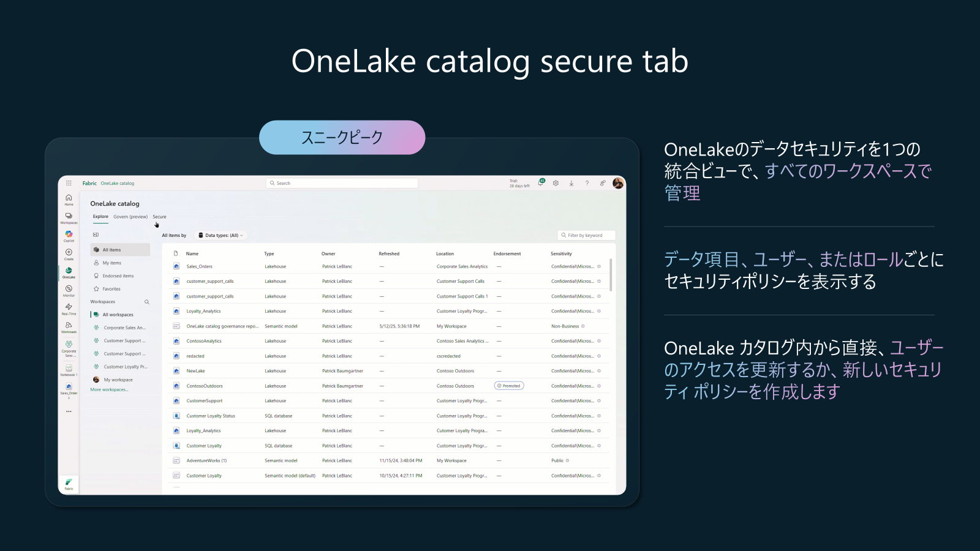Switch to the Explore tab
Image resolution: width=980 pixels, height=551 pixels.
[100, 217]
